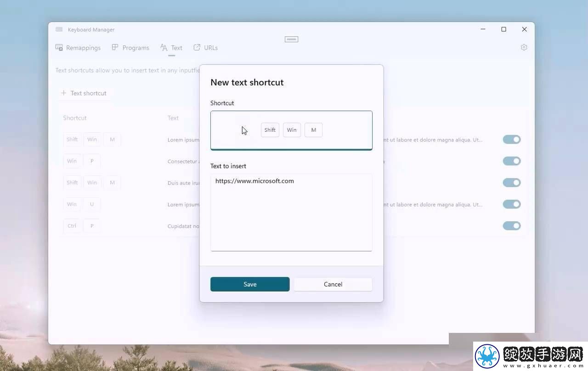Toggle the Ctrl P shortcut switch
The height and width of the screenshot is (371, 588).
point(512,226)
